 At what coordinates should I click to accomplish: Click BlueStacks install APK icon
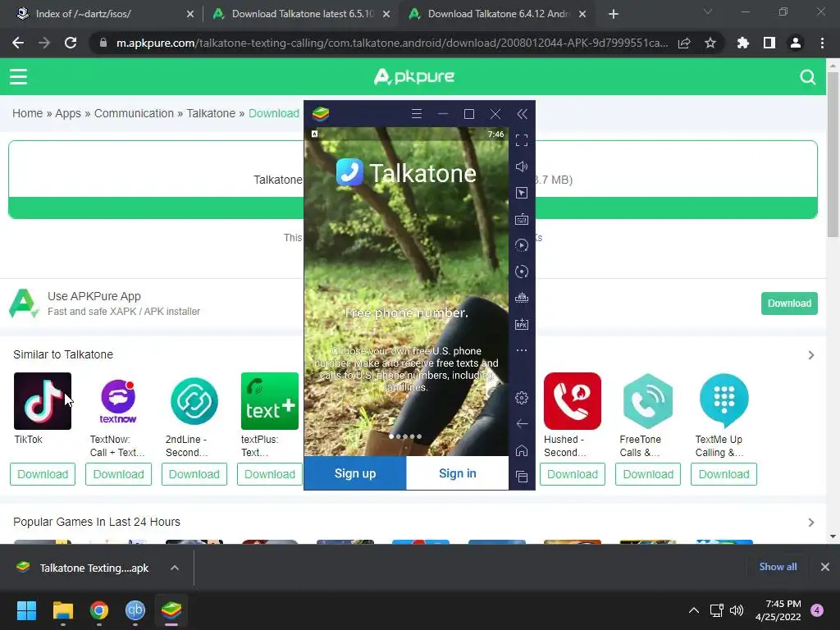coord(521,324)
